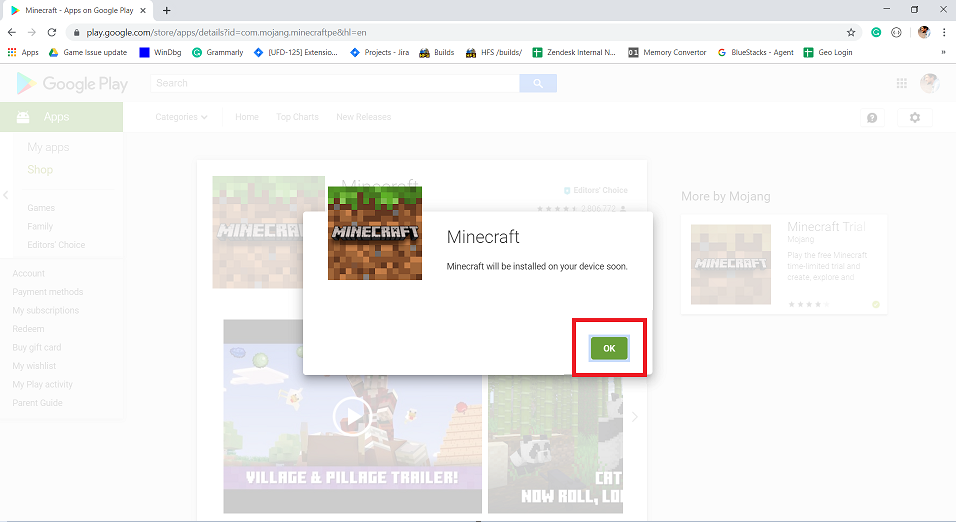Expand the Categories dropdown

point(181,117)
